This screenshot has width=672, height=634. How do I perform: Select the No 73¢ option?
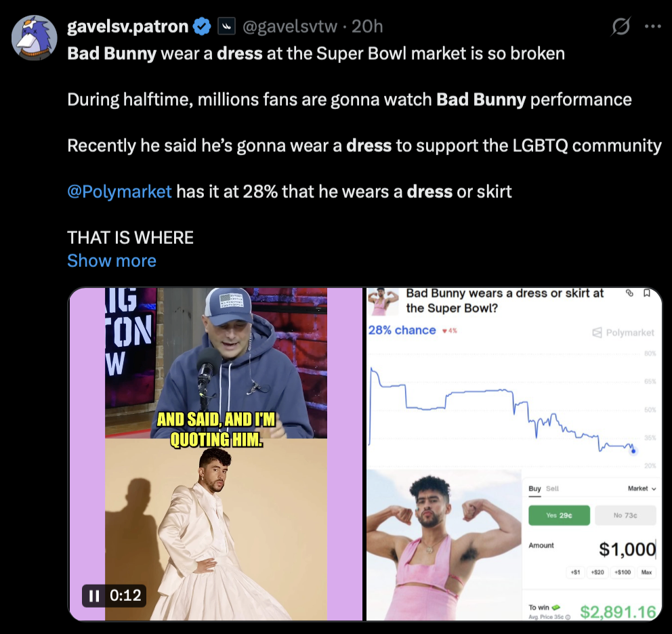pos(625,515)
